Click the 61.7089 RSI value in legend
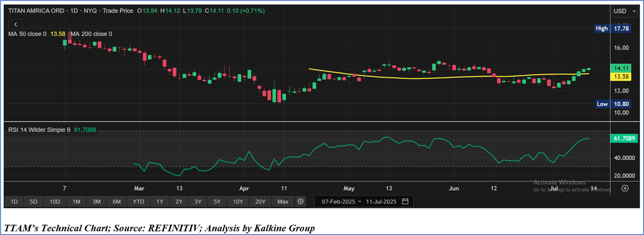Screen dimensions: 644x235 pyautogui.click(x=85, y=130)
